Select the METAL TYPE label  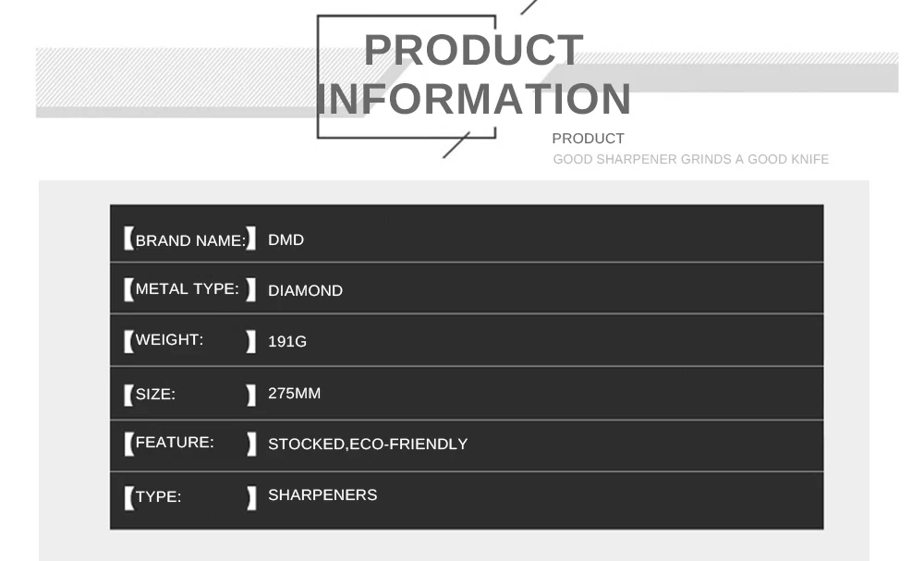coord(187,288)
